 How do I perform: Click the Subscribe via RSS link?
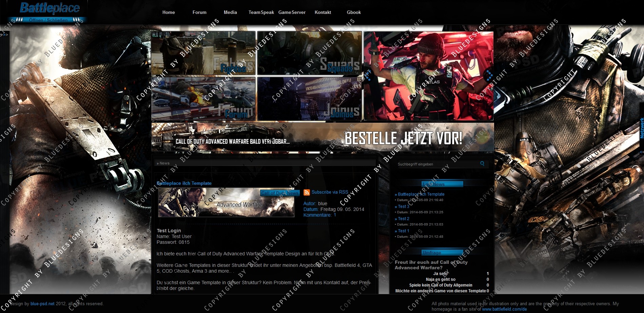coord(330,192)
